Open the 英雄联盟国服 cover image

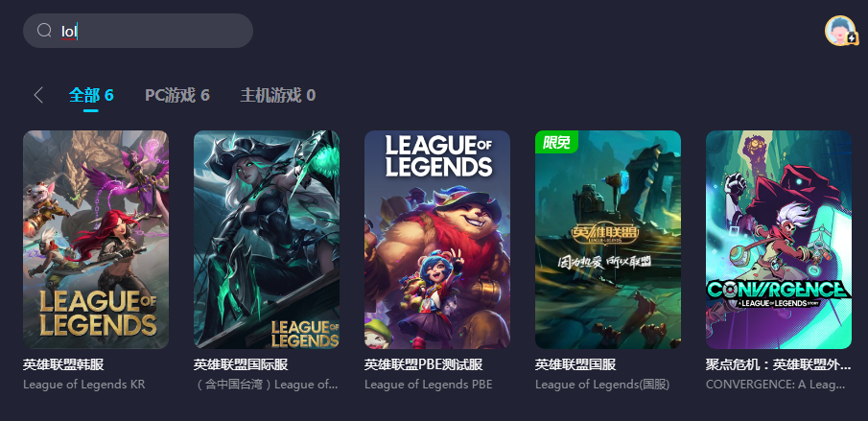click(608, 240)
